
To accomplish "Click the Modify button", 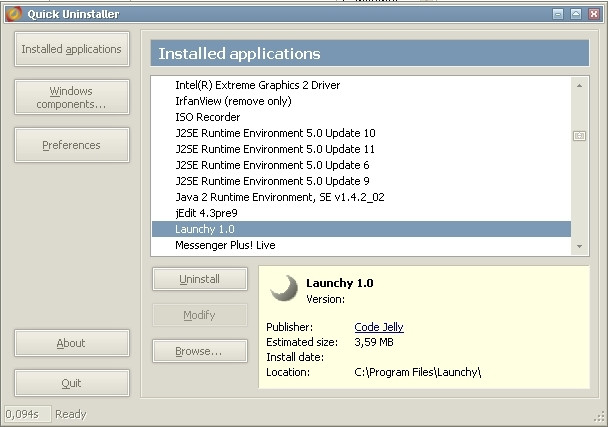I will [x=200, y=315].
